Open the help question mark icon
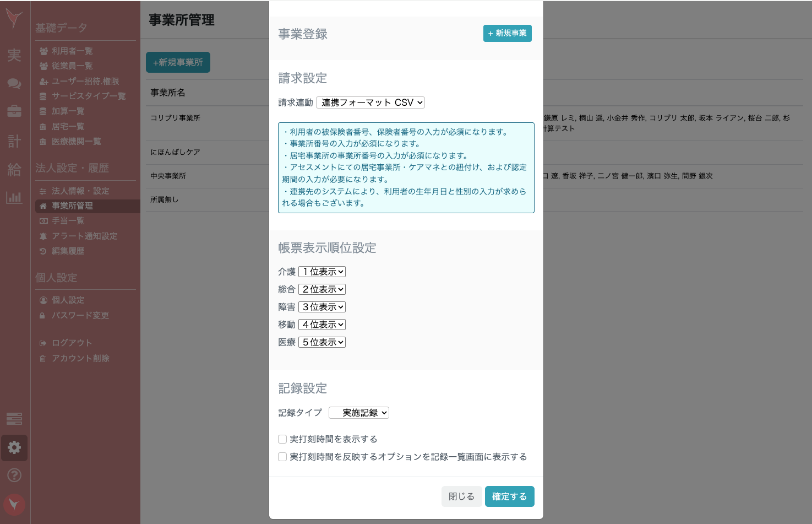This screenshot has height=524, width=812. [x=14, y=475]
